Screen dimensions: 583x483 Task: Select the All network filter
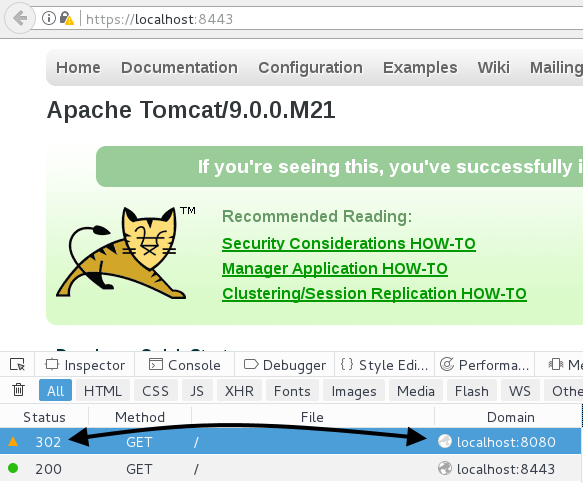click(x=55, y=390)
